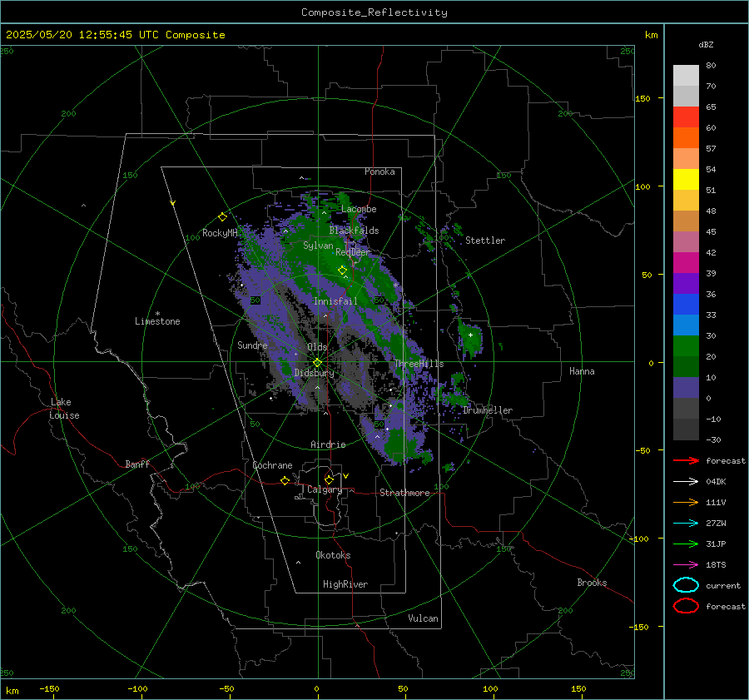Click the Innisfail label

335,301
